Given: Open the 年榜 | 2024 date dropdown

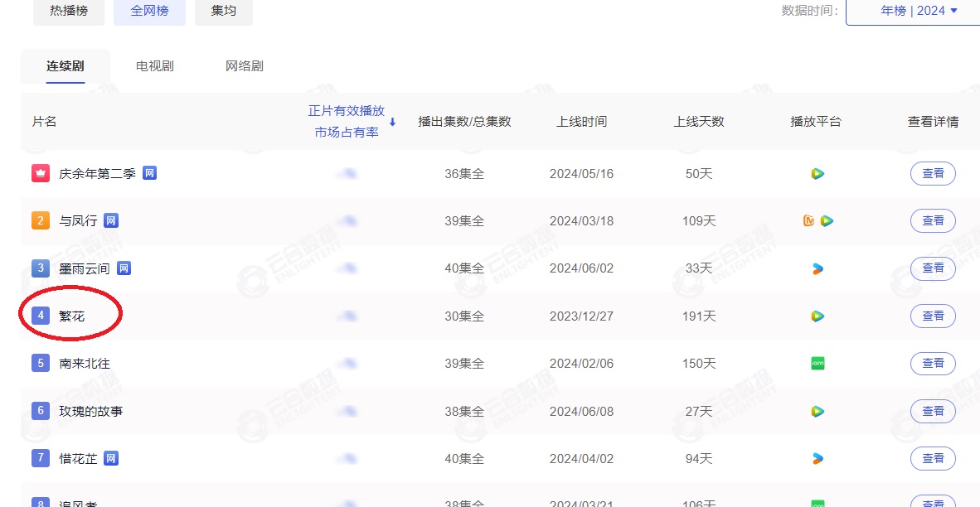Looking at the screenshot, I should 912,11.
